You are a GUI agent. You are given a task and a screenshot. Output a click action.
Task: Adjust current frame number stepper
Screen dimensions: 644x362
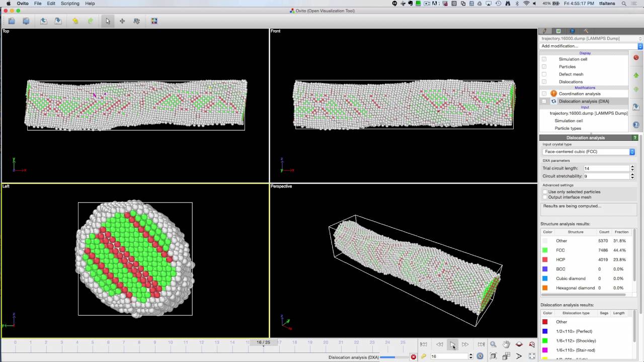[471, 356]
